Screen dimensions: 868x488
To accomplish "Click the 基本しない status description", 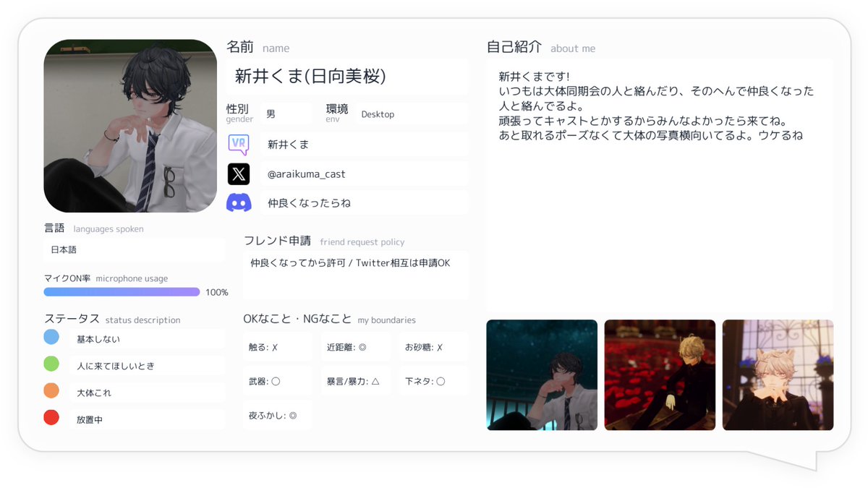I will pos(148,339).
